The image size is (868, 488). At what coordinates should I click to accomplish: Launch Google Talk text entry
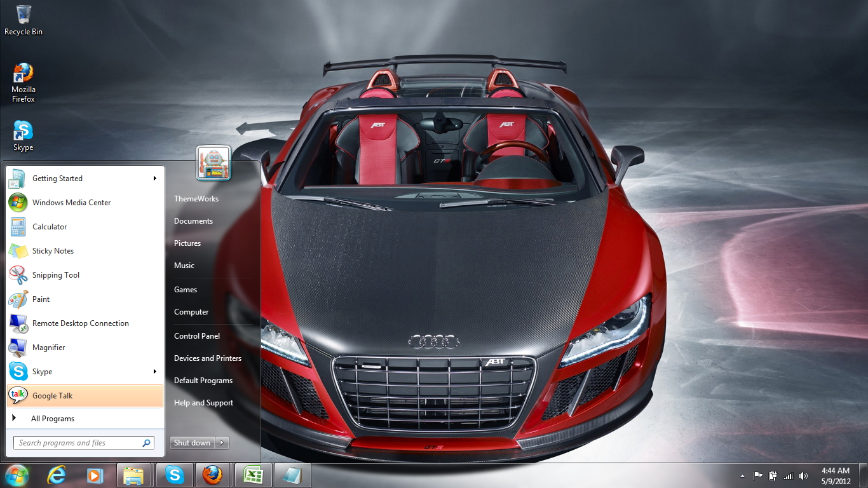click(52, 396)
